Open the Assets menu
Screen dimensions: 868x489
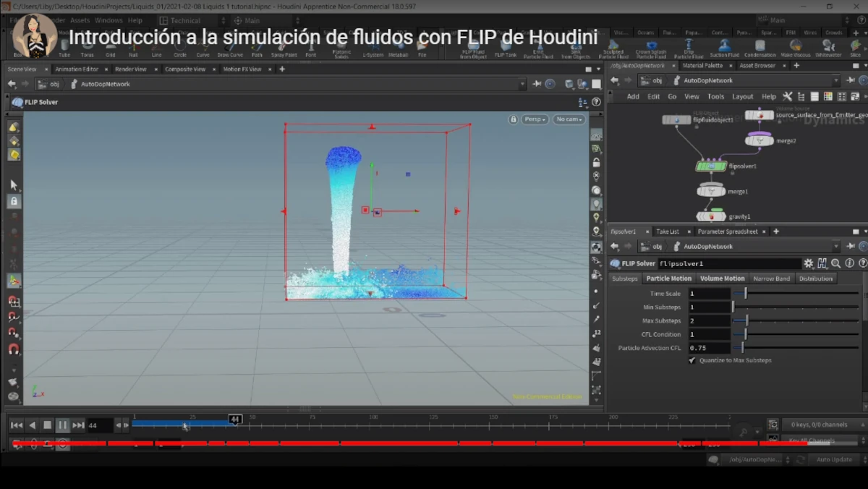[80, 20]
